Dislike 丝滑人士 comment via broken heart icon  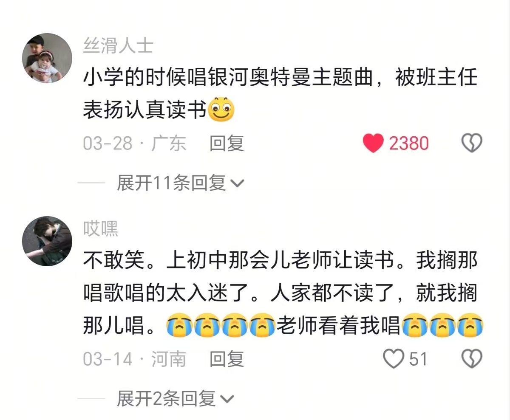[472, 144]
